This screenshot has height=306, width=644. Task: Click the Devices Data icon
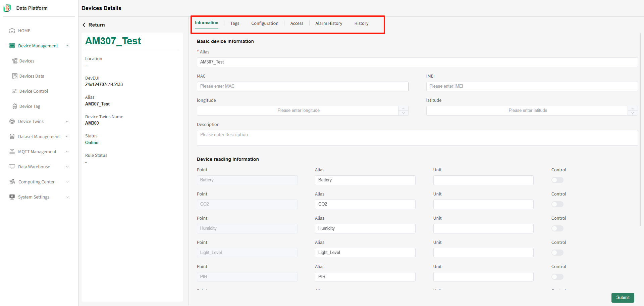15,76
